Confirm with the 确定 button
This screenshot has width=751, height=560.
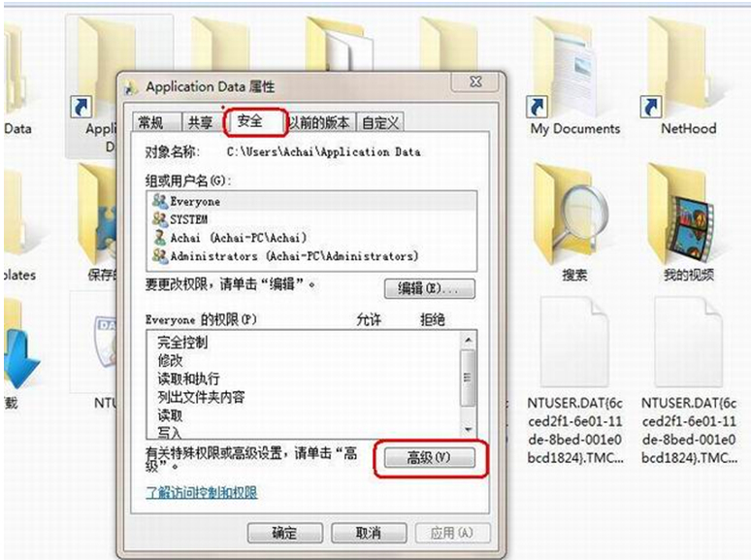click(x=285, y=533)
